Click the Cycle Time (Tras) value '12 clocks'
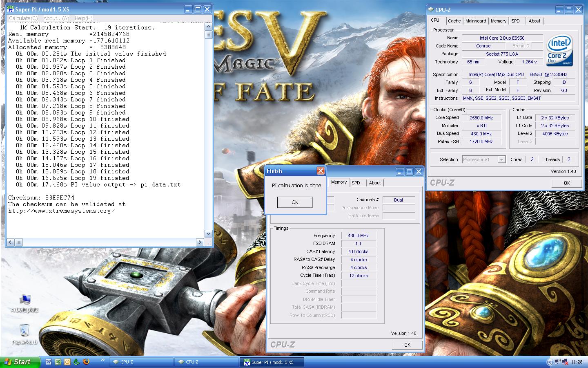 coord(359,276)
